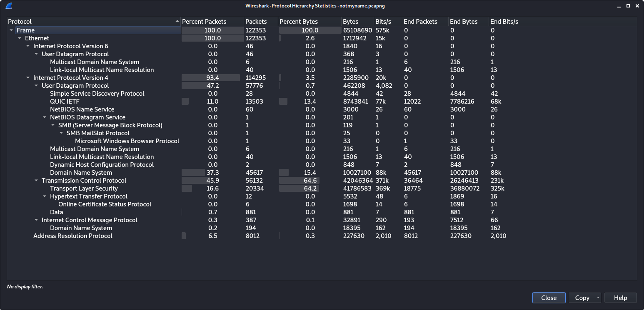Screen dimensions: 644x310
Task: Click the 93.4 percent packets bar
Action: 211,78
